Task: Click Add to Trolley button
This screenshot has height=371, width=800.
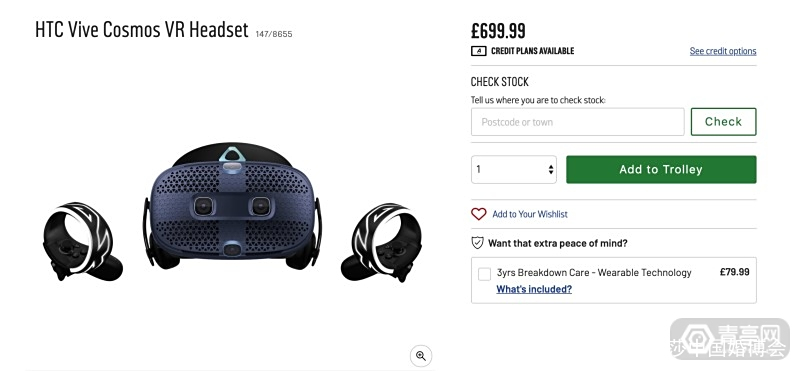Action: [661, 169]
